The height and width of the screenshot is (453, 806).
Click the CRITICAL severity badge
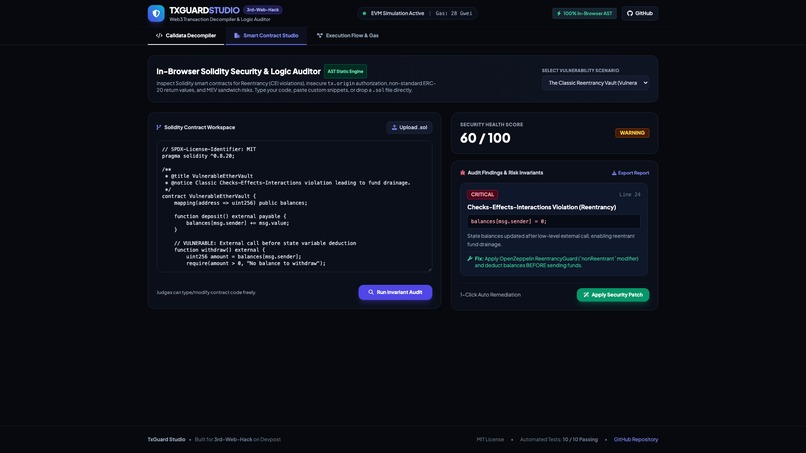pyautogui.click(x=482, y=194)
